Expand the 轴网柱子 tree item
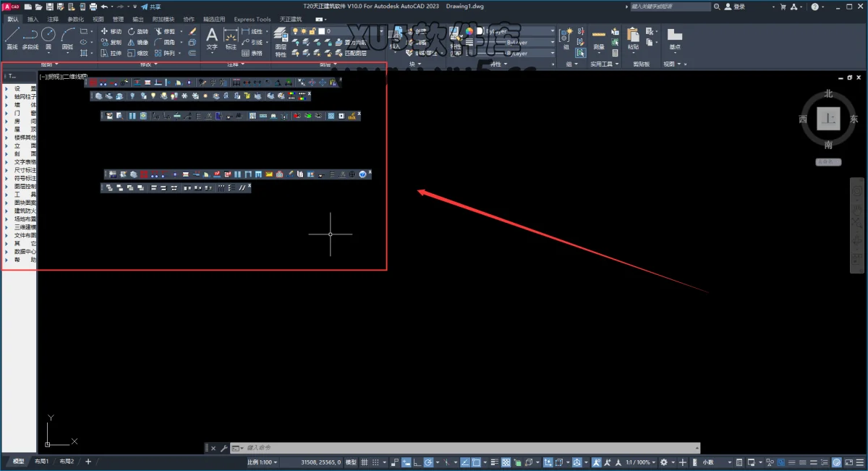868x471 pixels. point(7,96)
